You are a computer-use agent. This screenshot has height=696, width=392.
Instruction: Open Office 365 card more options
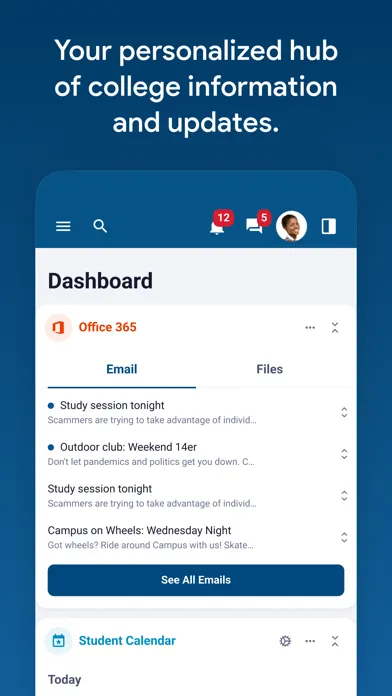[x=310, y=328]
